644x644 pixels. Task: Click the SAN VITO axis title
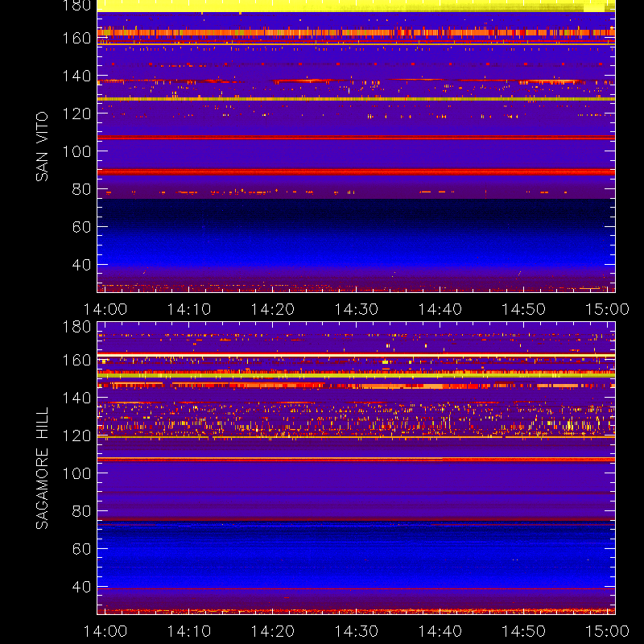[42, 147]
